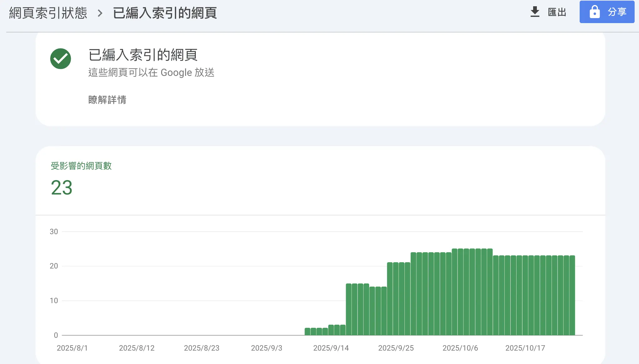Click the affected pages count 23

coord(62,188)
